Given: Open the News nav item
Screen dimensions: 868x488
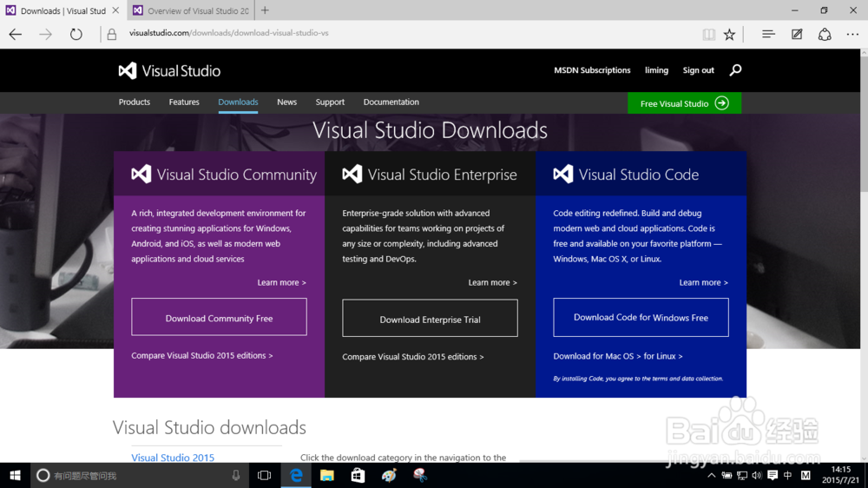Looking at the screenshot, I should point(286,102).
